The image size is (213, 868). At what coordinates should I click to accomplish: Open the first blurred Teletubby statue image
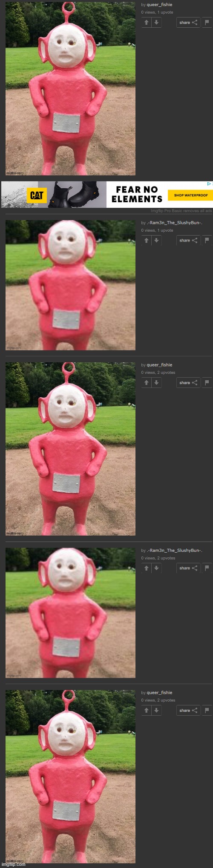tap(70, 285)
